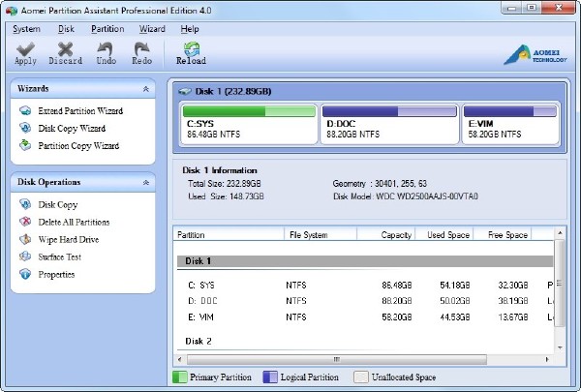Select Wipe Hard Drive operation
Image resolution: width=581 pixels, height=392 pixels.
click(68, 239)
